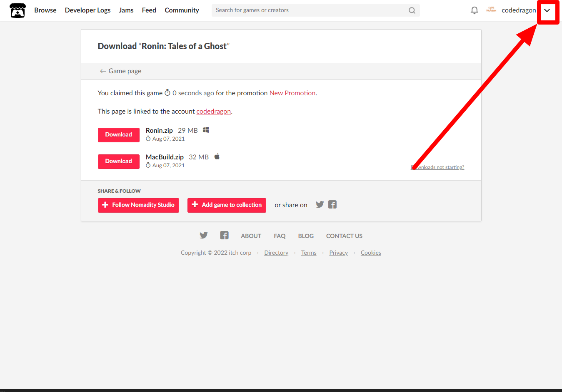Screen dimensions: 562x392
Task: Open the Community page
Action: point(182,10)
